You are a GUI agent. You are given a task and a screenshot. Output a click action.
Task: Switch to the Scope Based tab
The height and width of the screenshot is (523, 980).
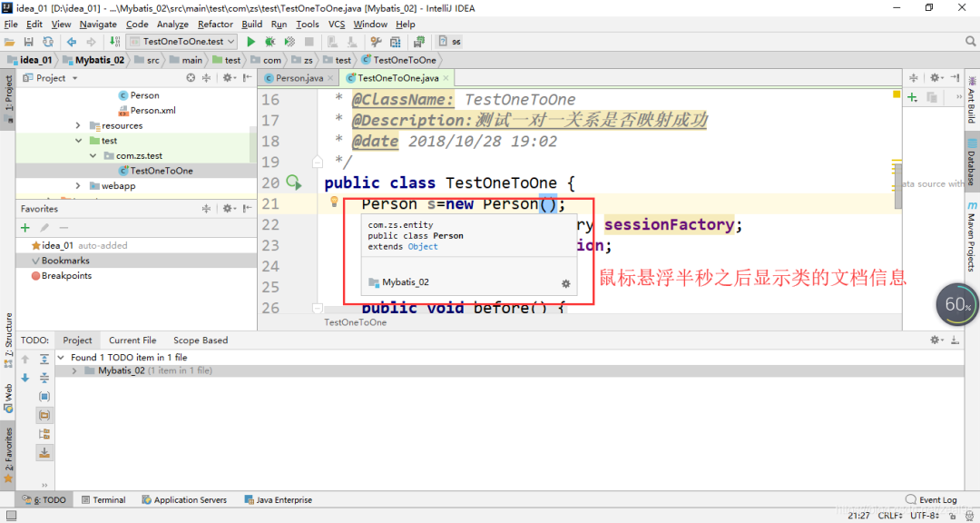[x=201, y=340]
